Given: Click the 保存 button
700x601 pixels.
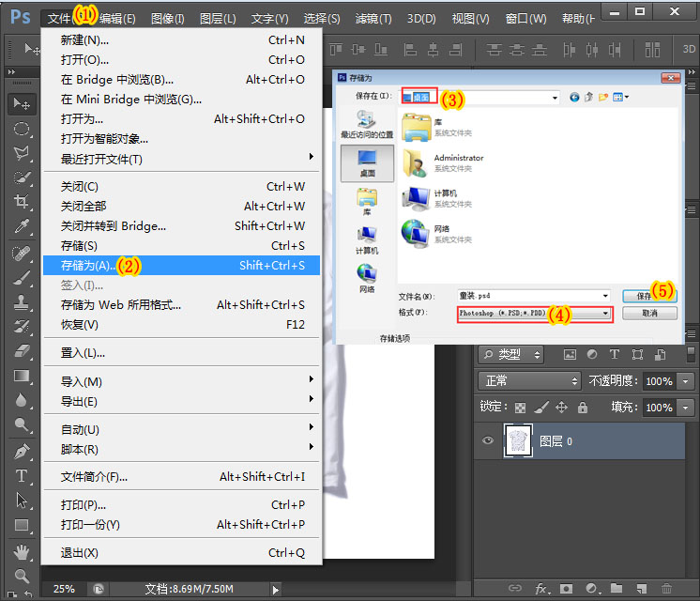Looking at the screenshot, I should pos(649,296).
